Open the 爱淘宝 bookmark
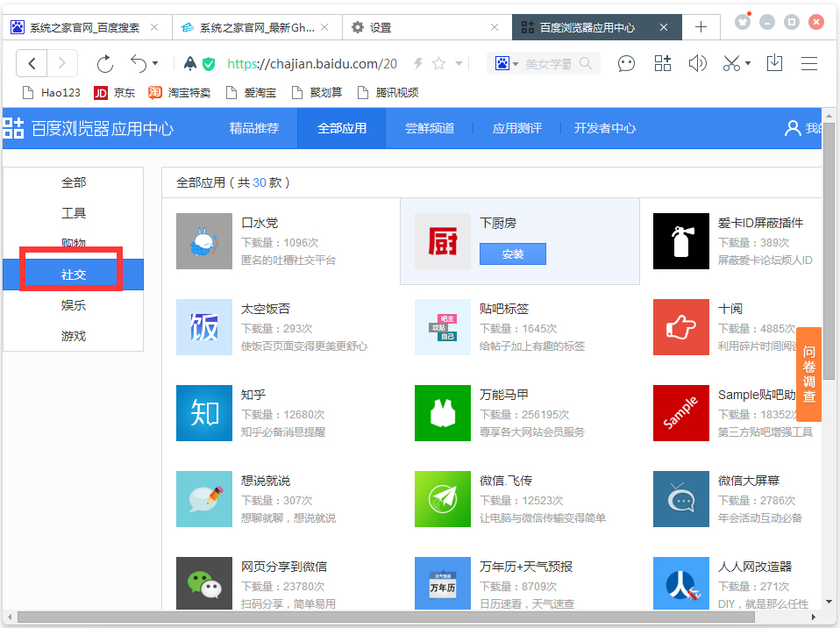Viewport: 840px width, 628px height. click(252, 93)
